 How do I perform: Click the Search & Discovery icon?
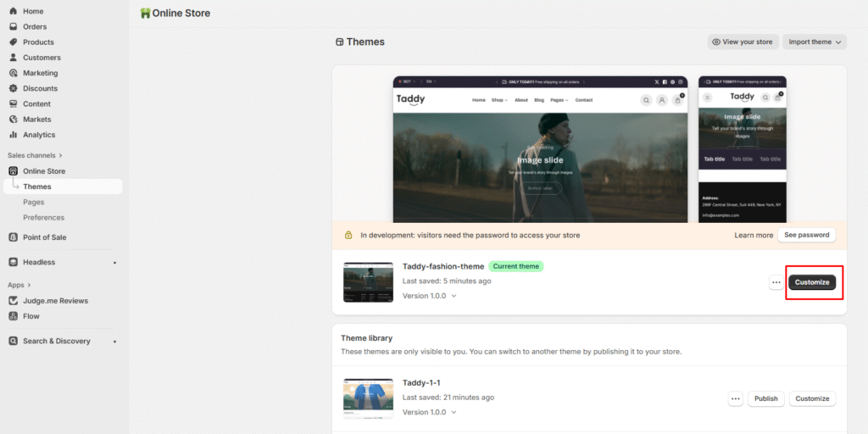(x=14, y=341)
